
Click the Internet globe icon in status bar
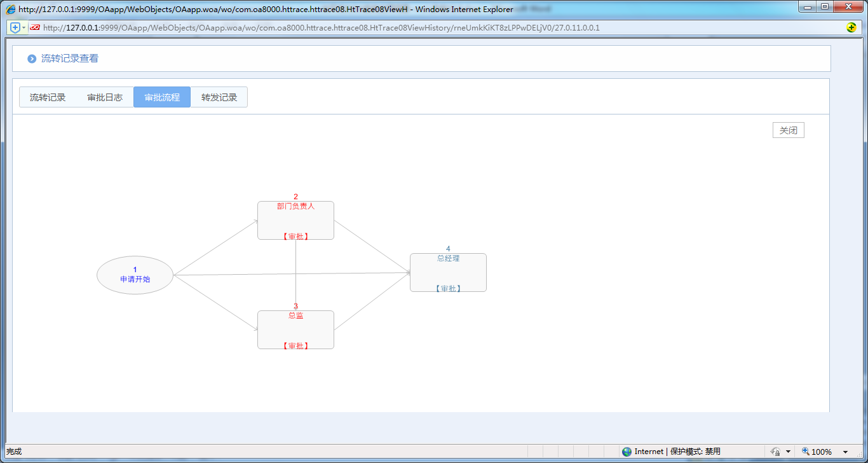[627, 452]
